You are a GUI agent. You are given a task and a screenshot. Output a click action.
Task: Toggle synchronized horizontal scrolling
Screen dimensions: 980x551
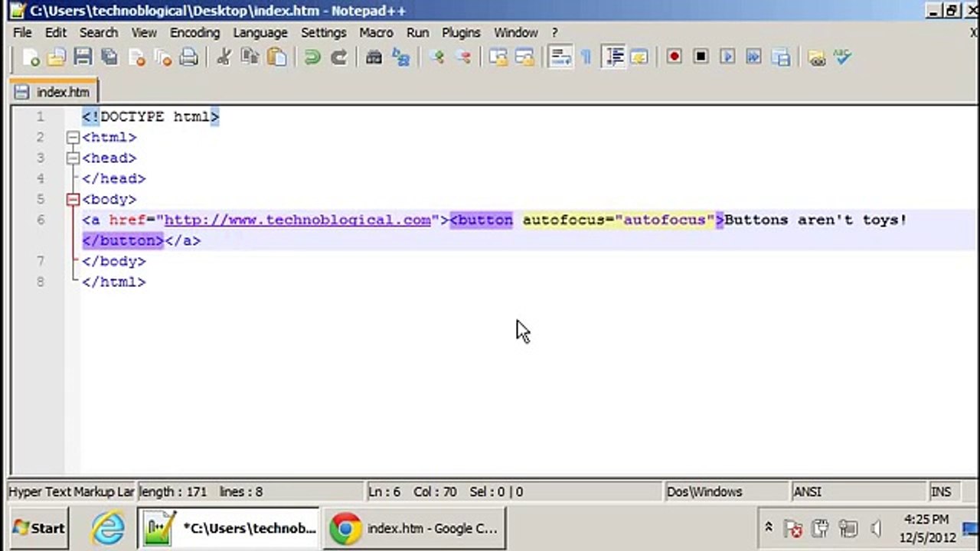(x=524, y=57)
